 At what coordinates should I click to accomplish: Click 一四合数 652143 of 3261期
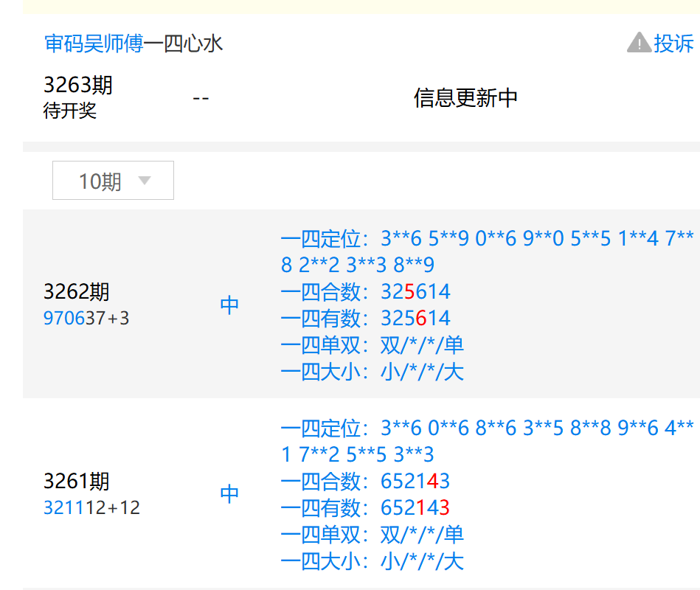click(x=415, y=482)
